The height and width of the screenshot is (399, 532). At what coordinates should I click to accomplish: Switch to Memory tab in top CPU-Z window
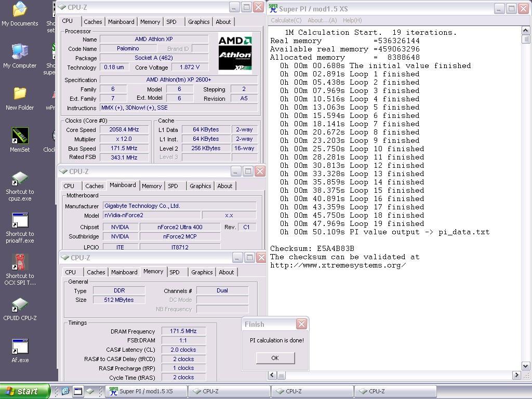tap(150, 22)
